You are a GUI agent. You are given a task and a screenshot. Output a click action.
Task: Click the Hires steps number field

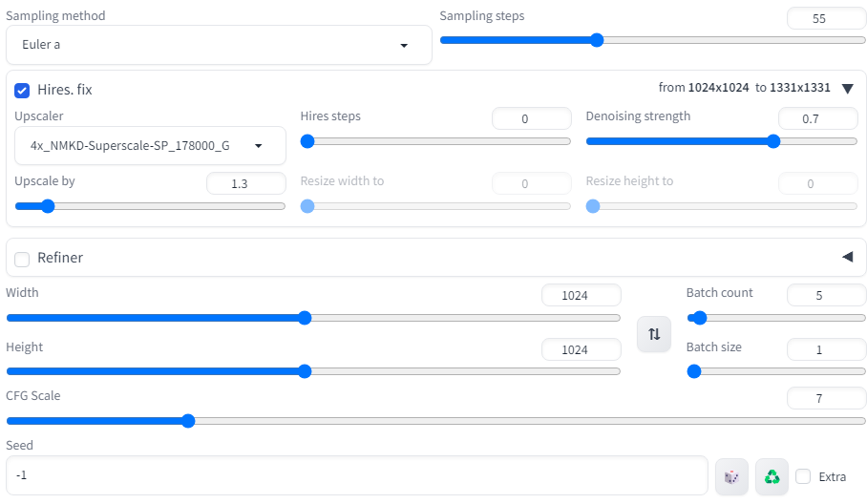(x=531, y=118)
